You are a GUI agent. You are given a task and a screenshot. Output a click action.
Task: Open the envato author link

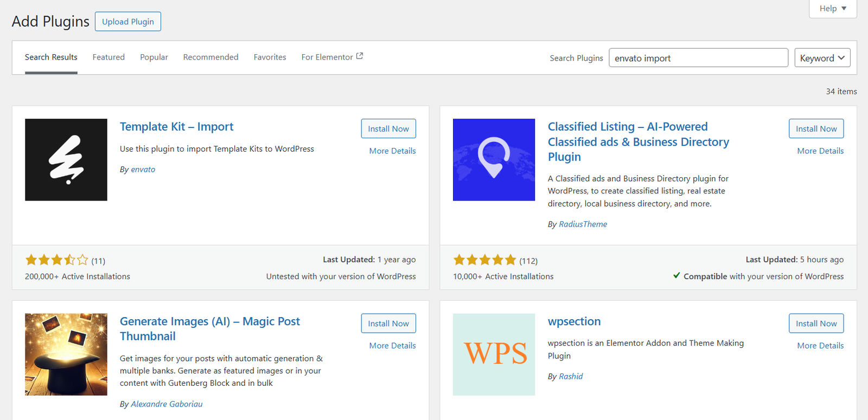point(143,170)
